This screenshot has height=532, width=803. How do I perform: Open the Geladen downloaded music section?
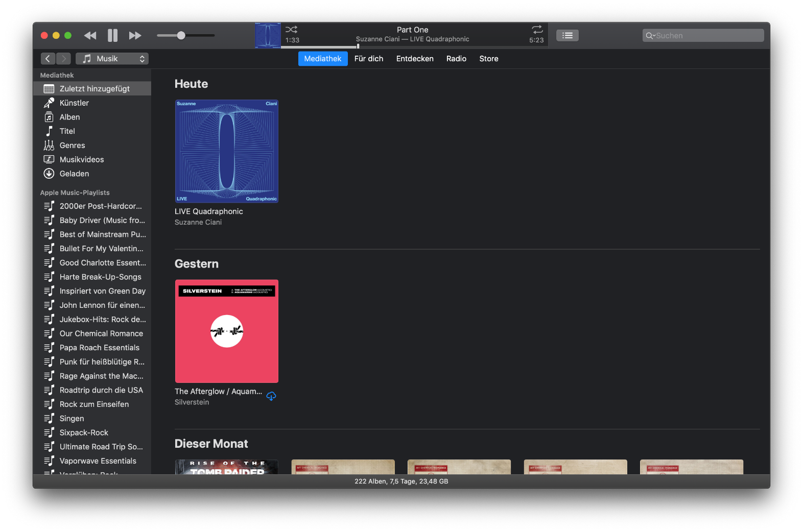(74, 174)
